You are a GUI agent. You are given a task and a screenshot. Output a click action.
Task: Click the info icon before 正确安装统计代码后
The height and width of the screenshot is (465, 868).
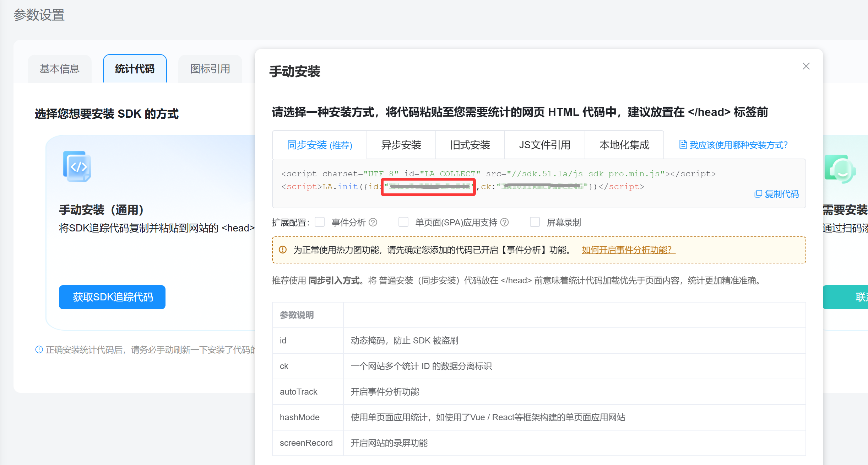tap(39, 349)
